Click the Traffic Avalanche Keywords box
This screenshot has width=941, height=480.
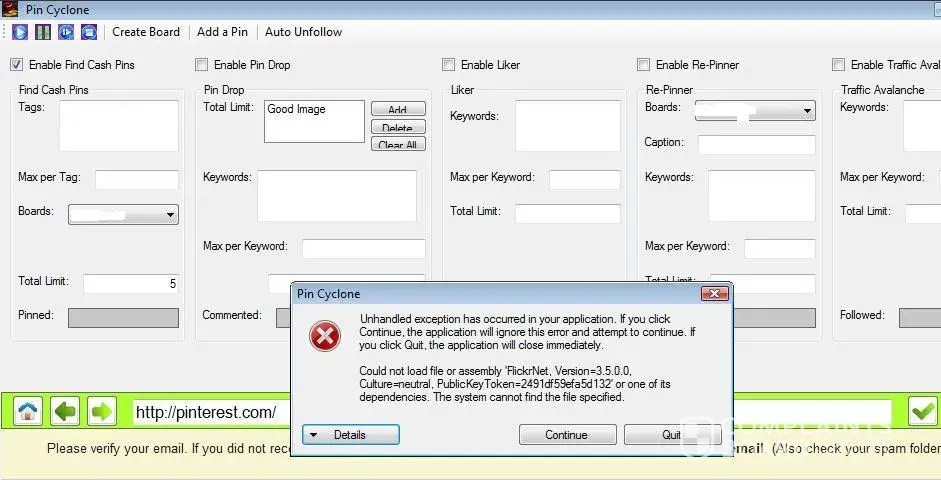pos(922,126)
